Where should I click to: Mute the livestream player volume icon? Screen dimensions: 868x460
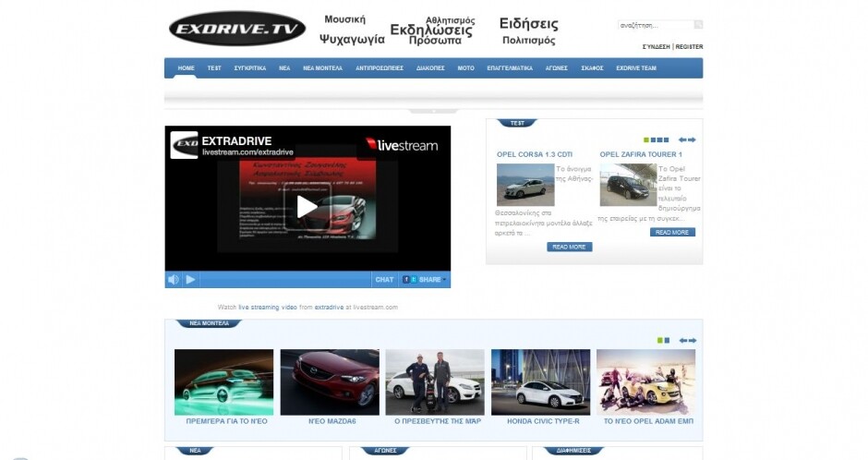[174, 280]
